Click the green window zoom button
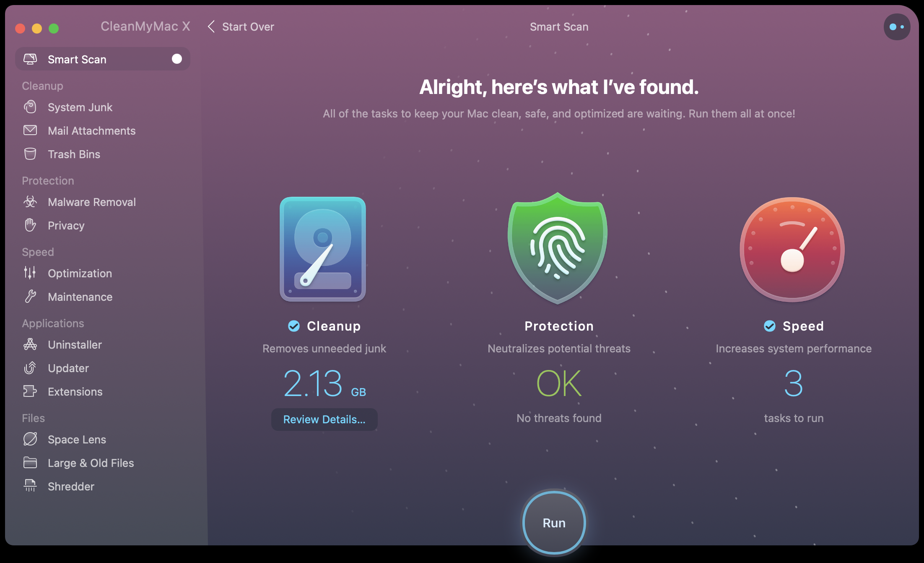This screenshot has height=563, width=924. pyautogui.click(x=54, y=28)
